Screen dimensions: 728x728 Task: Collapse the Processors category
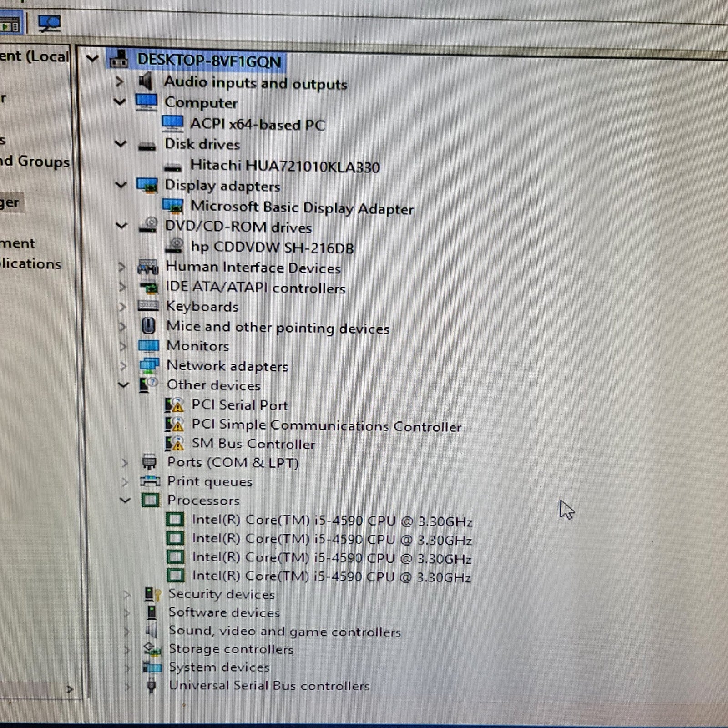click(124, 500)
